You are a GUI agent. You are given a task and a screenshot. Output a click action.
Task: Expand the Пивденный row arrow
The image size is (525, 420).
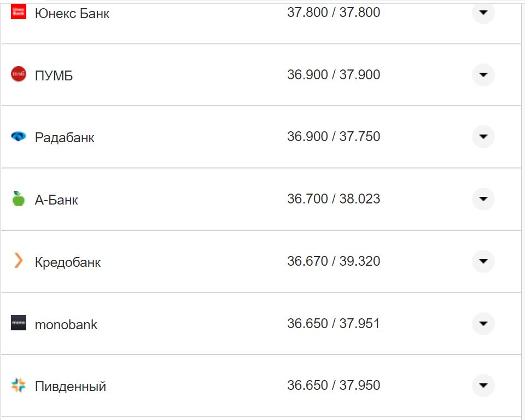point(483,385)
